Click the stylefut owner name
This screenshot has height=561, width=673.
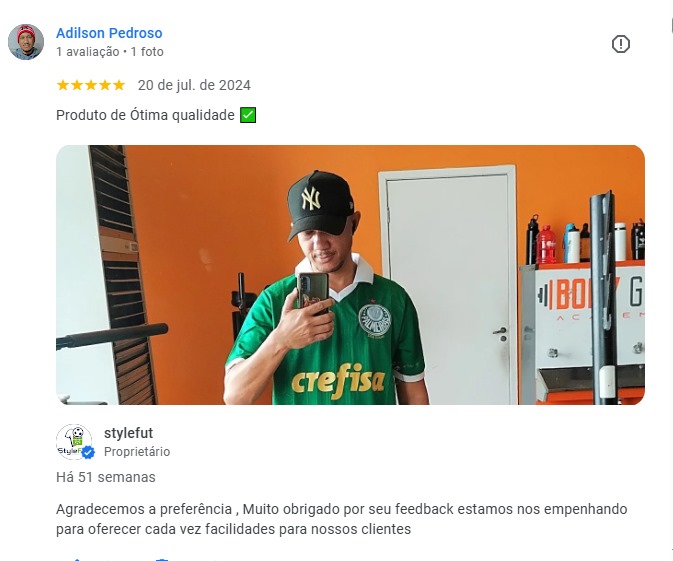point(128,433)
